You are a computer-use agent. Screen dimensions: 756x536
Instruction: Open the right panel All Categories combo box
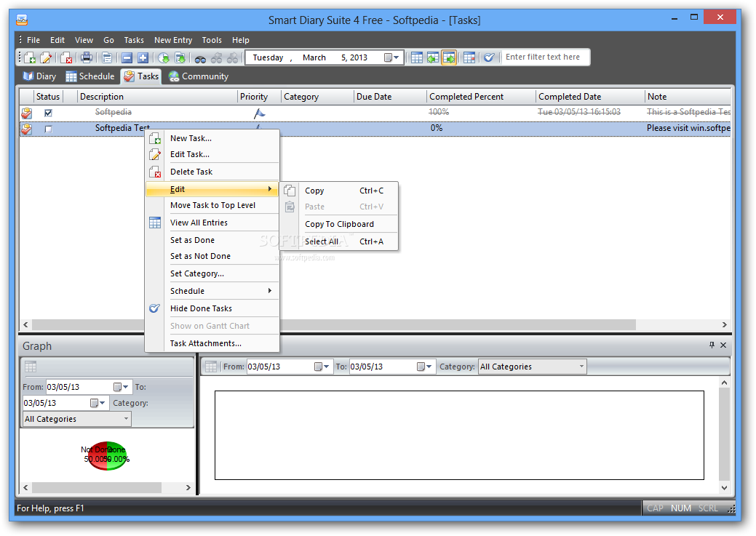coord(533,367)
